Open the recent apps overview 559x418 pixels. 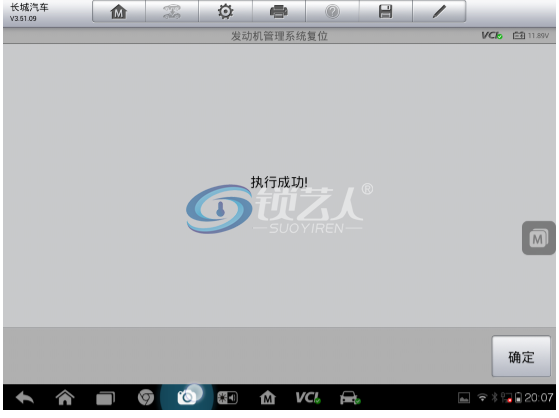coord(106,398)
